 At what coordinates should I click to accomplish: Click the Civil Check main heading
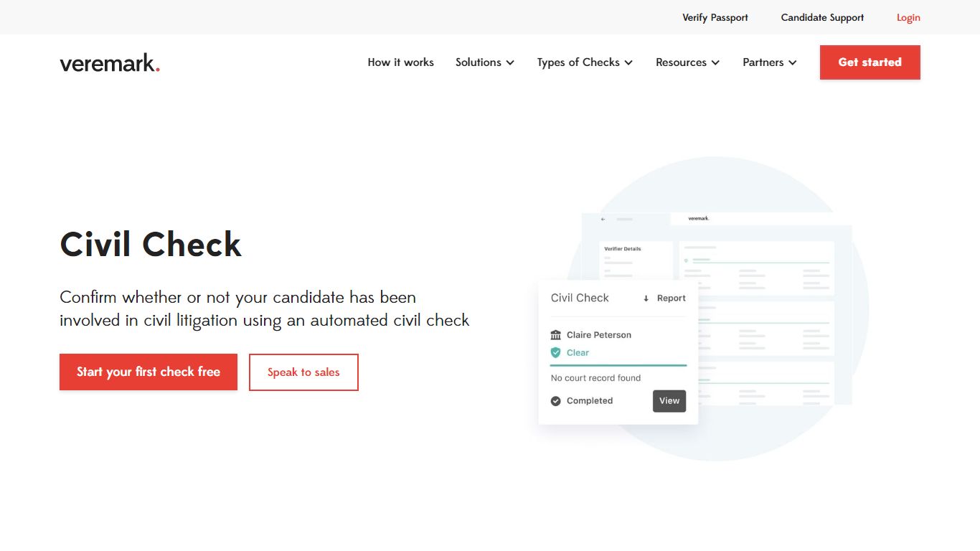click(151, 244)
